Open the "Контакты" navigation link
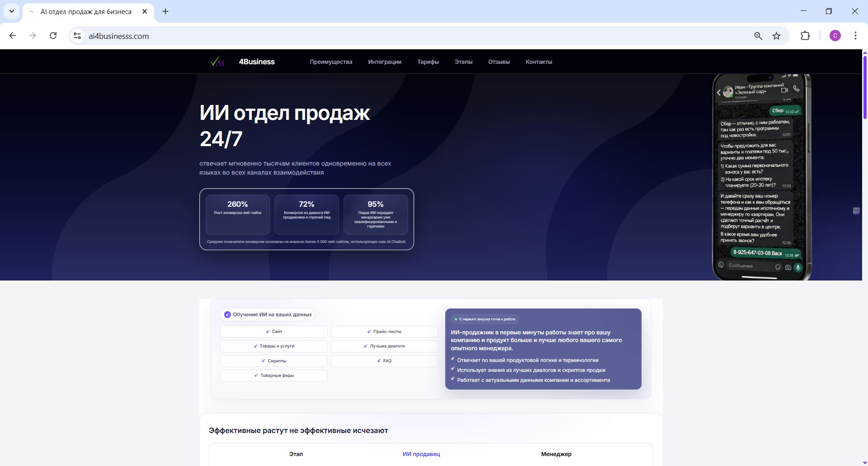Screen dimensions: 868x466 (538, 62)
